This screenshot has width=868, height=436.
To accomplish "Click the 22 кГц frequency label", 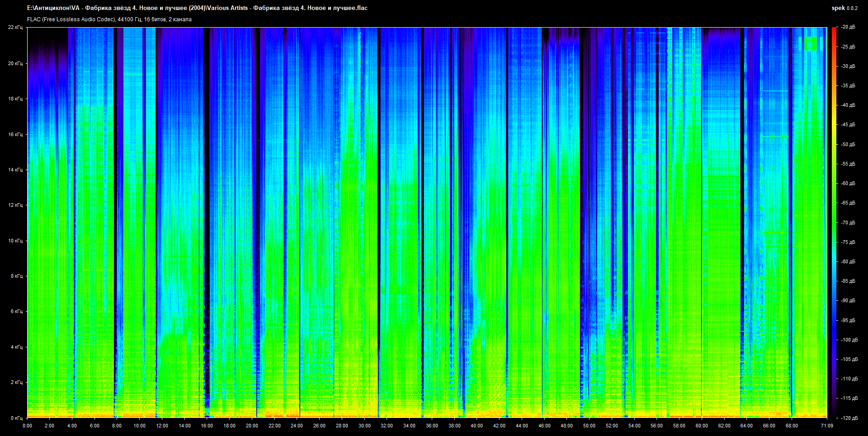I will 15,28.
